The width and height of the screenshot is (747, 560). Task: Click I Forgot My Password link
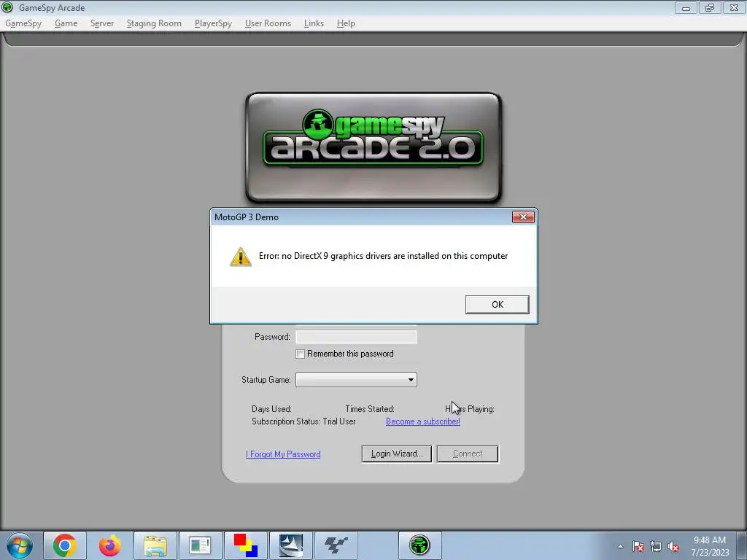pyautogui.click(x=283, y=454)
